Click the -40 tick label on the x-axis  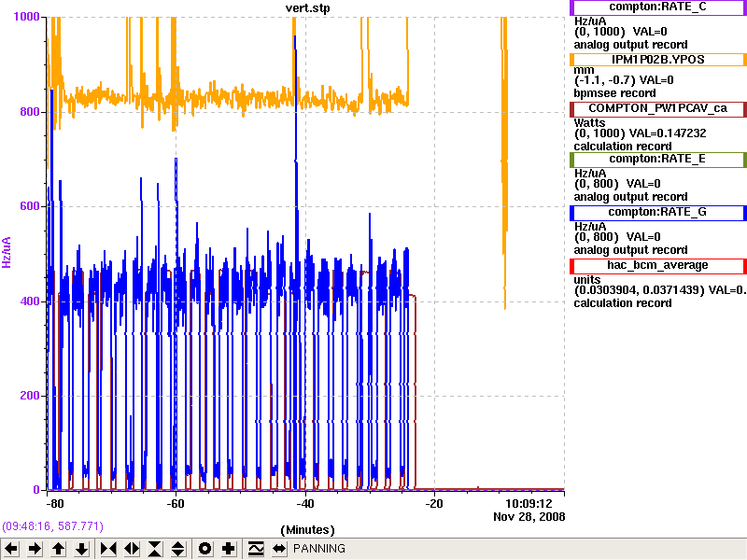[x=305, y=504]
